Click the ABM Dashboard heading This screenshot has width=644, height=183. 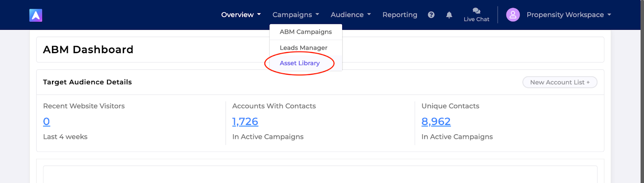coord(88,50)
